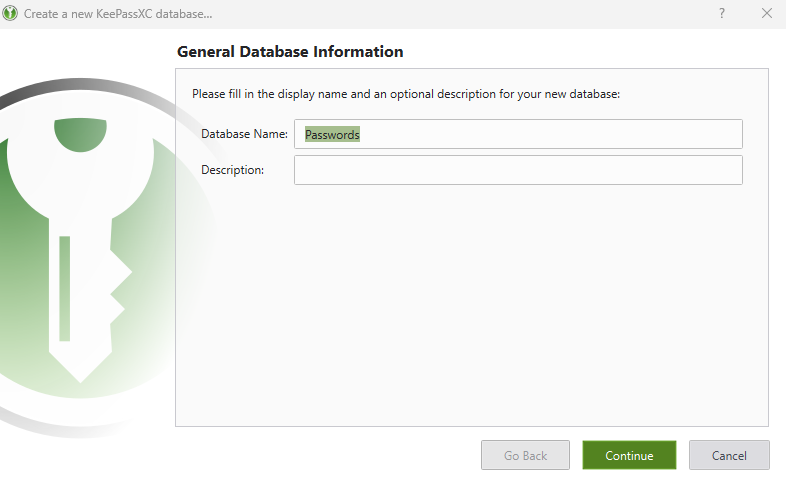Click the "Description:" label

tap(232, 170)
